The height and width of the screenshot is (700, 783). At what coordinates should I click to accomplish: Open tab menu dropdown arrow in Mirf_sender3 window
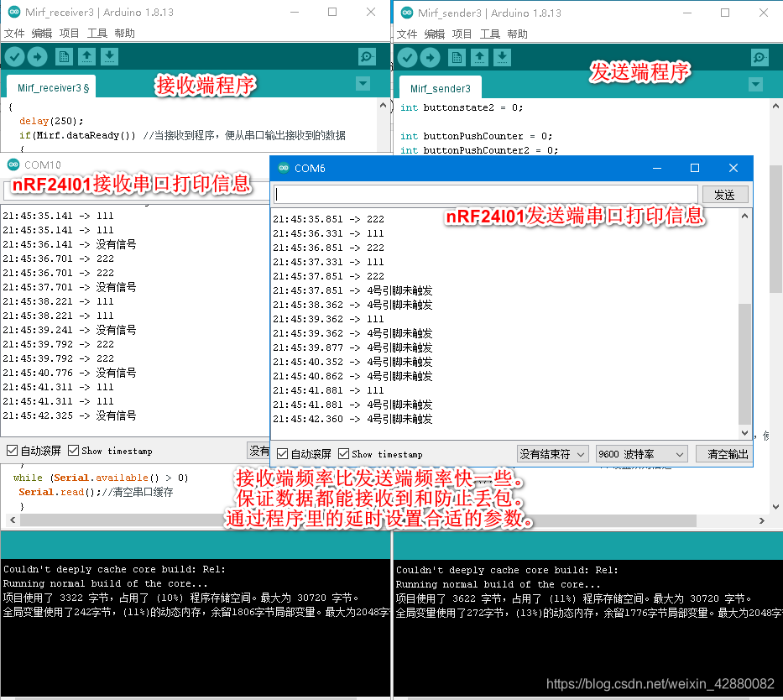pos(755,85)
